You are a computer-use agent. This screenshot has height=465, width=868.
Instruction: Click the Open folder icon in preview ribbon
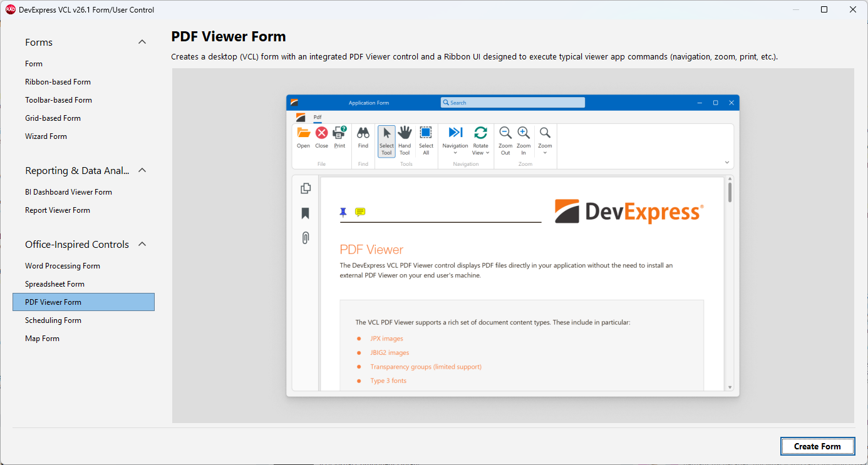[303, 133]
